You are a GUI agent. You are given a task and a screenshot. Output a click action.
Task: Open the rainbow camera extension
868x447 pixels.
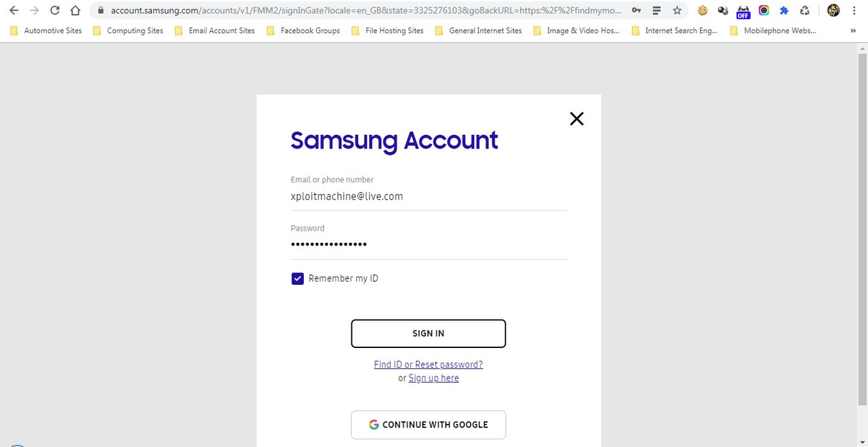point(764,11)
